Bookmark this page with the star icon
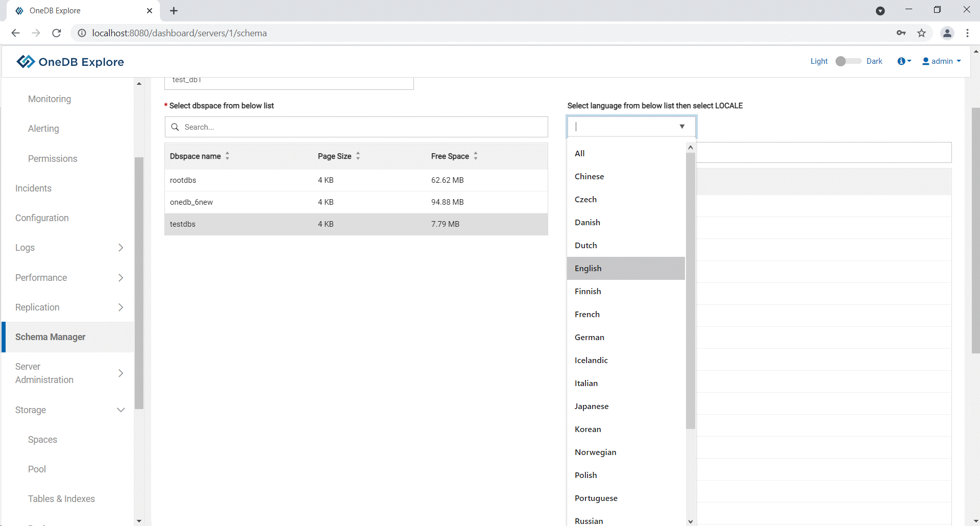Screen dimensions: 980x526 921,33
